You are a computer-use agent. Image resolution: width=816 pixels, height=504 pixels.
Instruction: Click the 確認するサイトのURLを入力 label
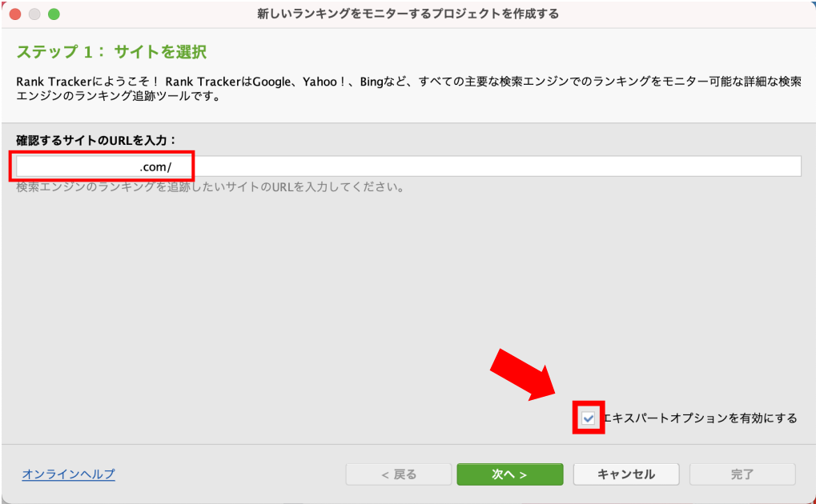(x=96, y=141)
